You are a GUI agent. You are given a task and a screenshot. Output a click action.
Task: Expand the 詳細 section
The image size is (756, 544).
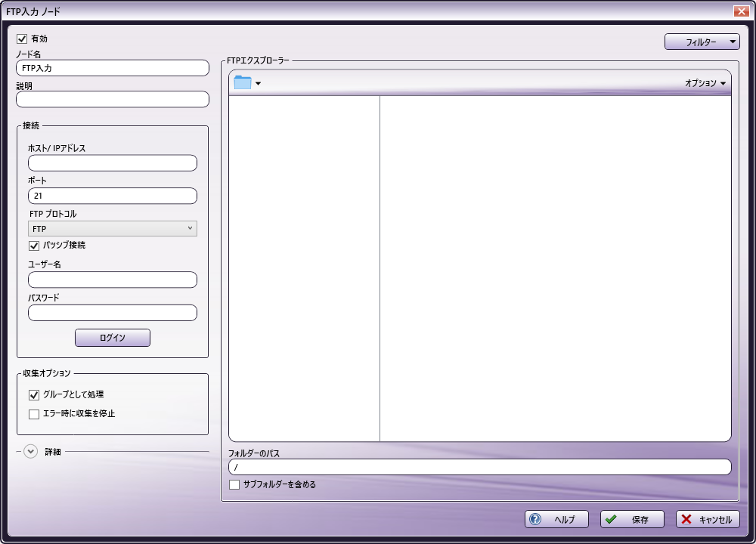(x=30, y=452)
